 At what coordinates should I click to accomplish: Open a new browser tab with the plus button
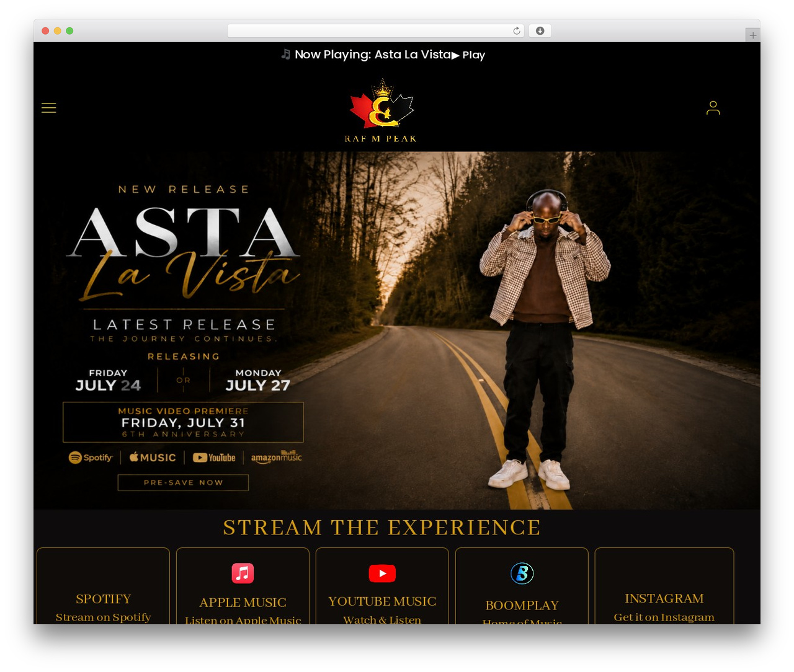tap(753, 35)
